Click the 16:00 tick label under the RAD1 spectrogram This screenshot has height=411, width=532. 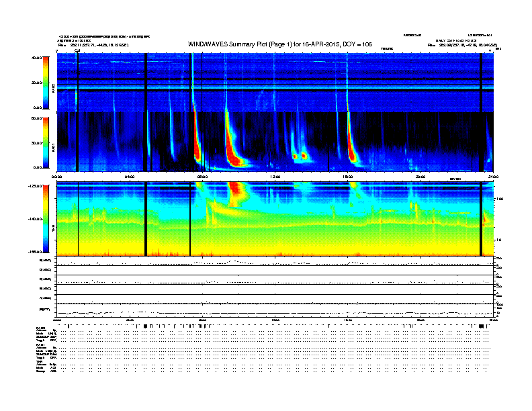tap(348, 177)
